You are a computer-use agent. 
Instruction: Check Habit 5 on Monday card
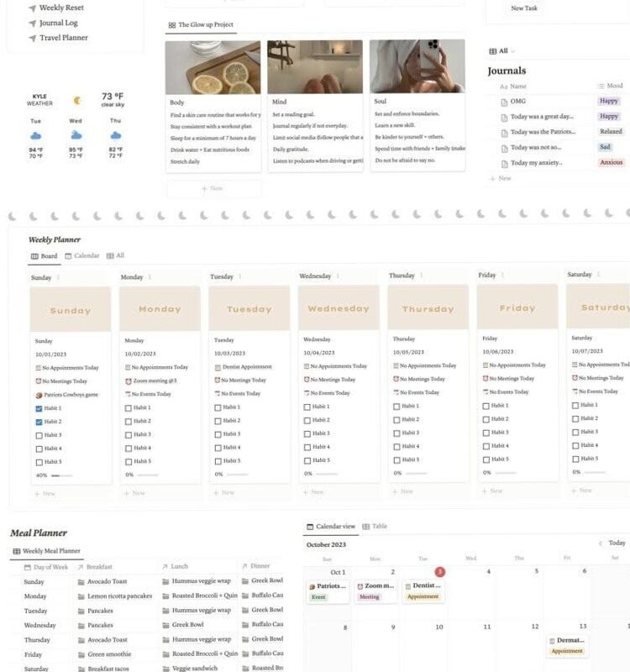(x=129, y=461)
